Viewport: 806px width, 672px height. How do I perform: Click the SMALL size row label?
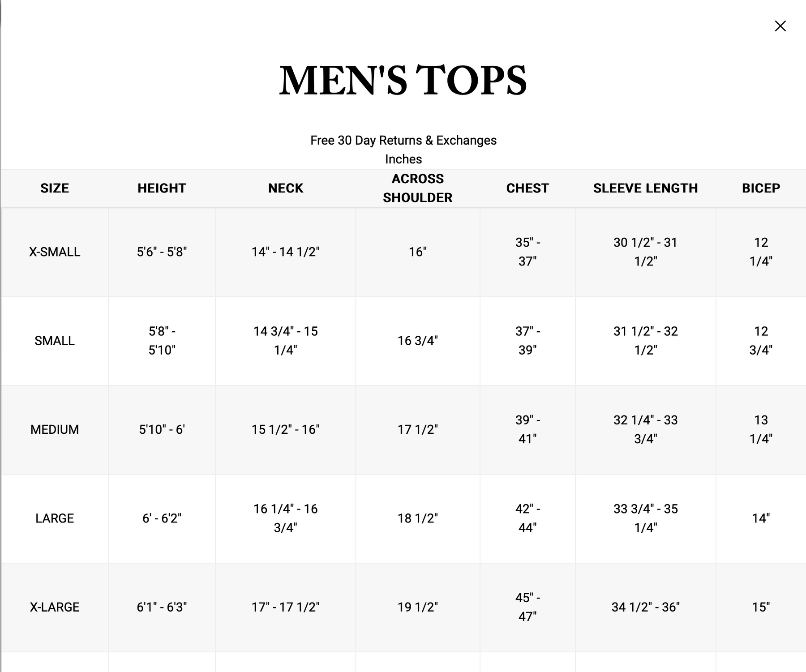[55, 341]
